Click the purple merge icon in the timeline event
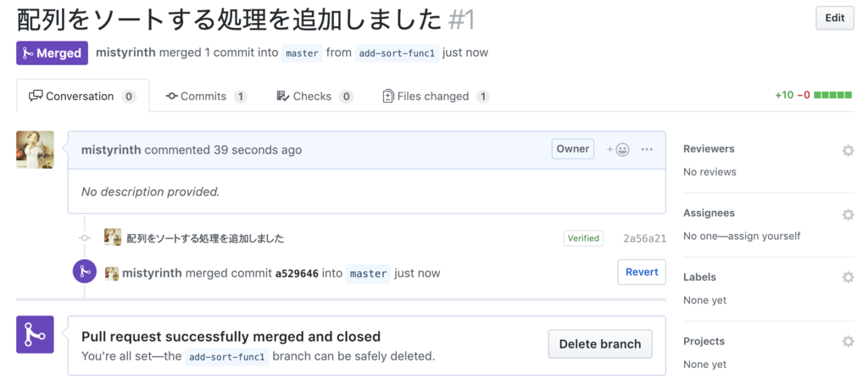This screenshot has height=385, width=868. [85, 271]
